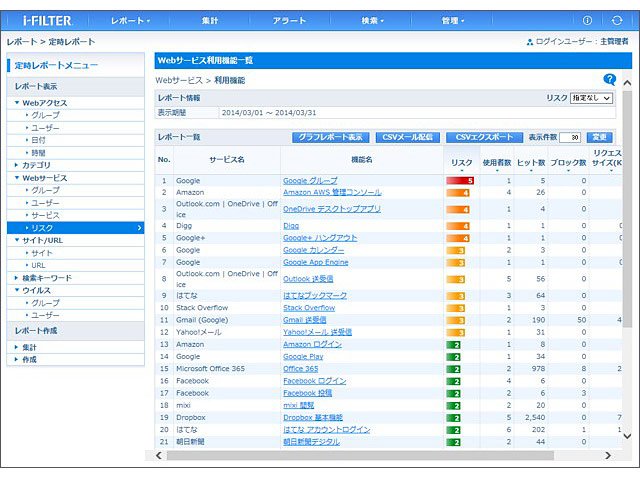Open the レポート menu dropdown in top bar
640x500 pixels.
[x=130, y=20]
